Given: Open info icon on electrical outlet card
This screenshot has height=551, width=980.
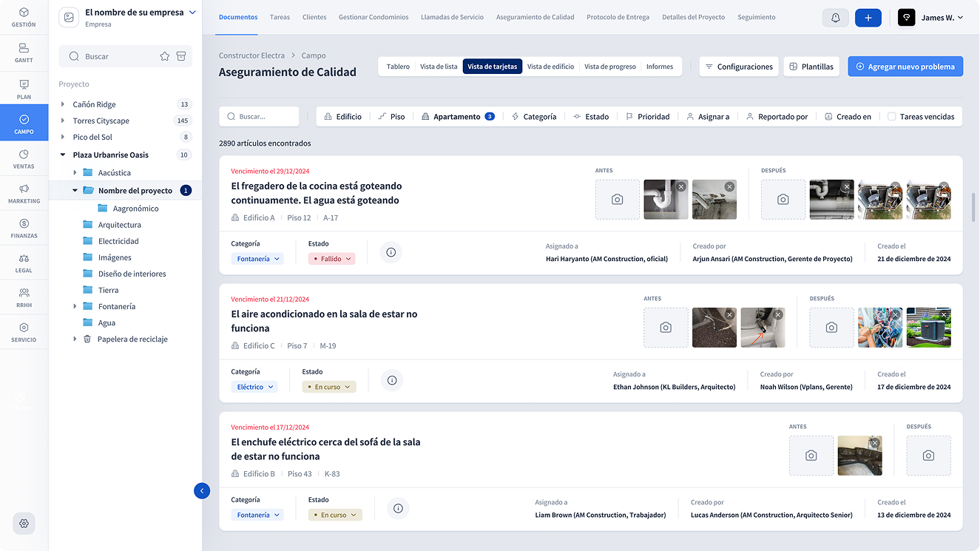Looking at the screenshot, I should pos(398,508).
